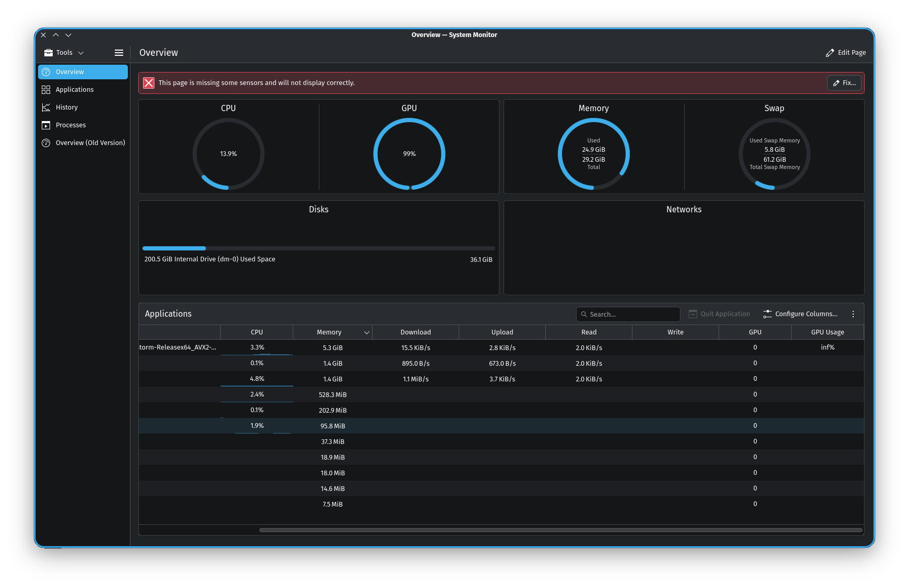909x588 pixels.
Task: Select Overview (Old Version) page
Action: [x=90, y=143]
